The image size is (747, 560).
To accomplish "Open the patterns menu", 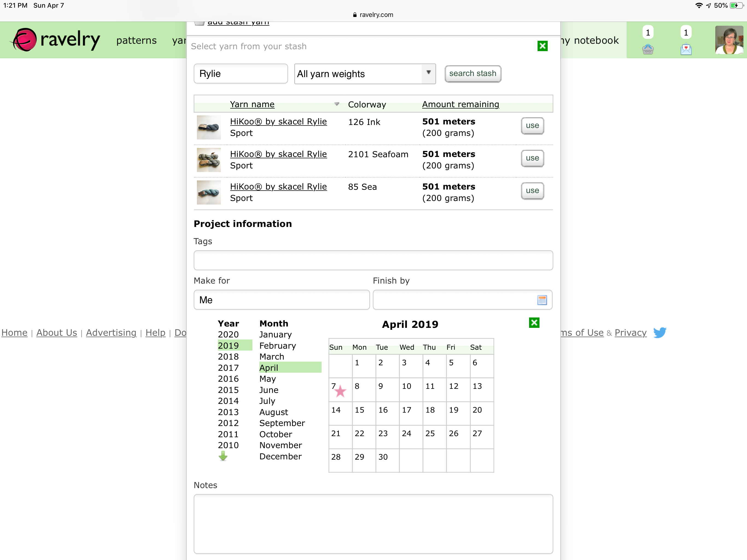I will [136, 40].
